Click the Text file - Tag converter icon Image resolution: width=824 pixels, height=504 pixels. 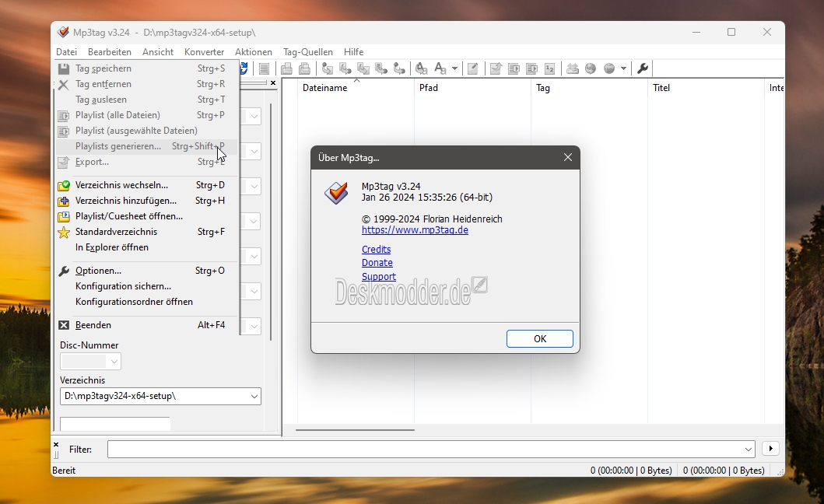(381, 68)
